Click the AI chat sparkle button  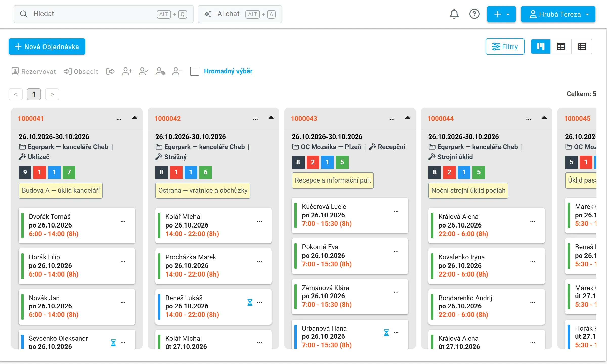tap(240, 14)
